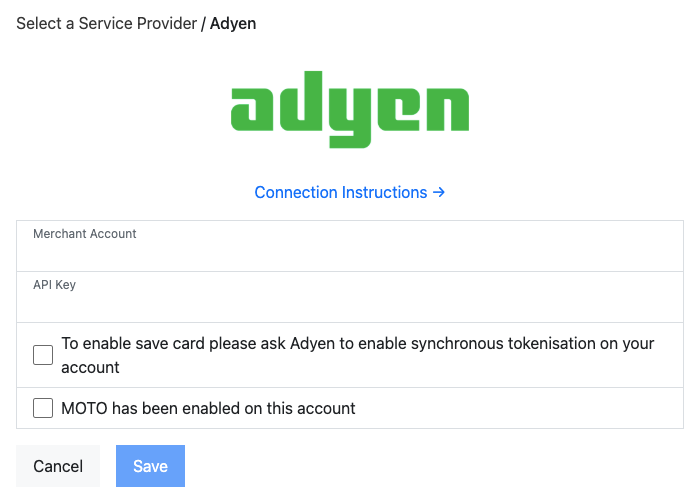
Task: Open the Connection Instructions link
Action: [341, 192]
